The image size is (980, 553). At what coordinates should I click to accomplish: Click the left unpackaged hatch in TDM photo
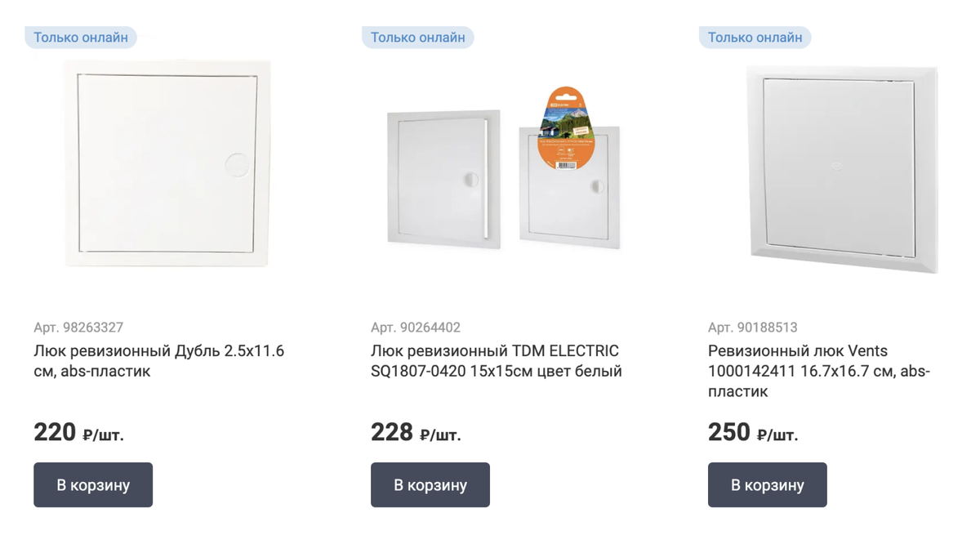point(443,180)
